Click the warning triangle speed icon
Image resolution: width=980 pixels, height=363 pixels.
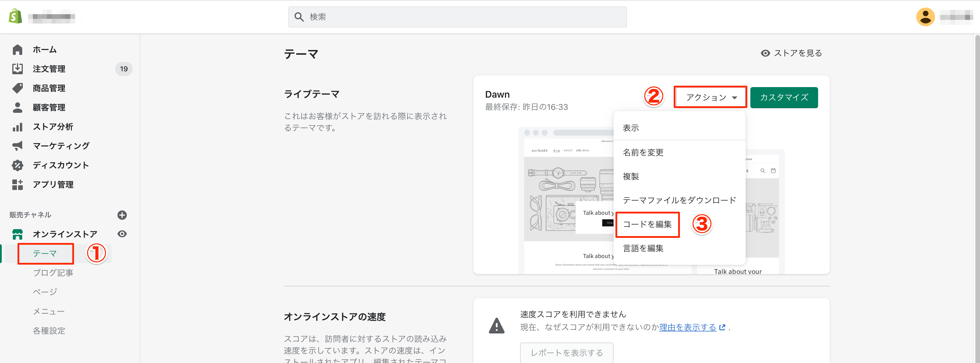click(x=496, y=326)
